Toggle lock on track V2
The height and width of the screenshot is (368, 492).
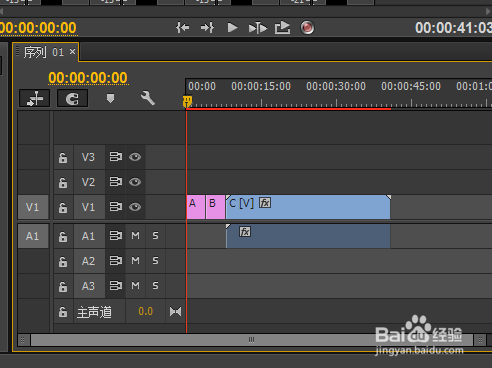(63, 182)
